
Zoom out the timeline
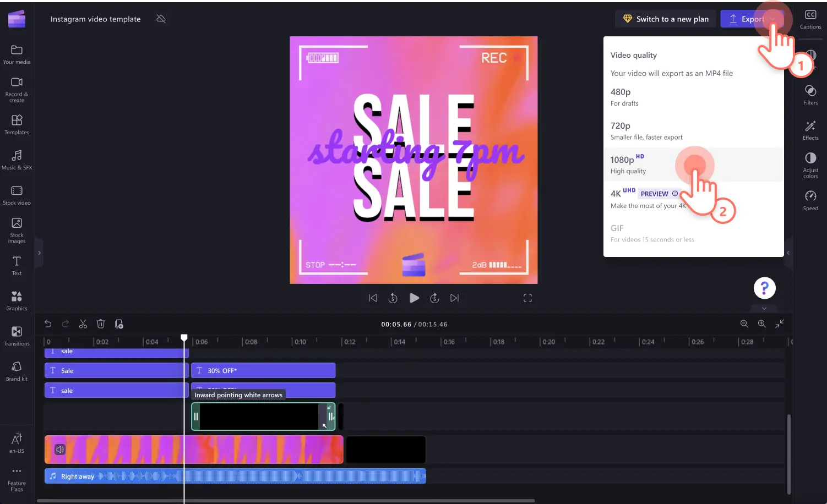(x=744, y=324)
